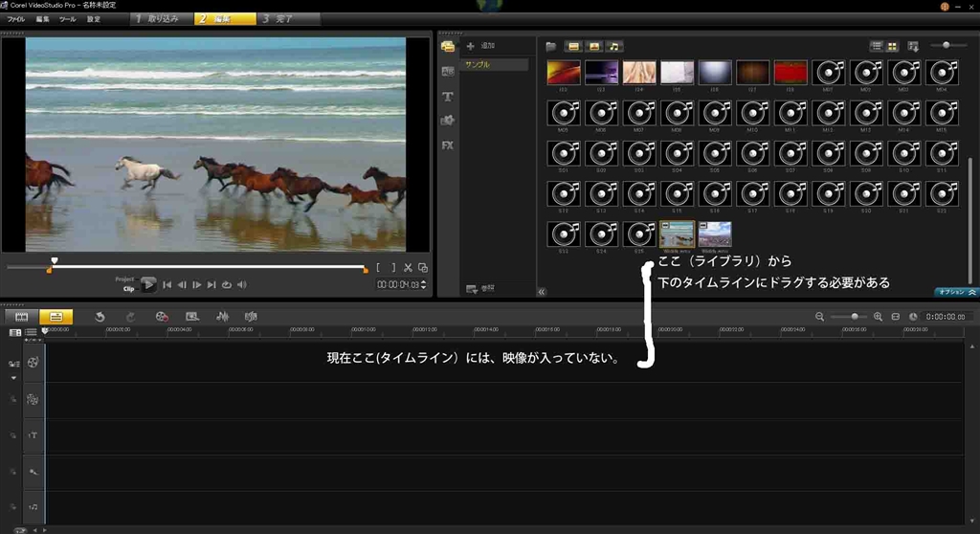Open the Title (T) library panel
The width and height of the screenshot is (980, 534).
pos(447,97)
